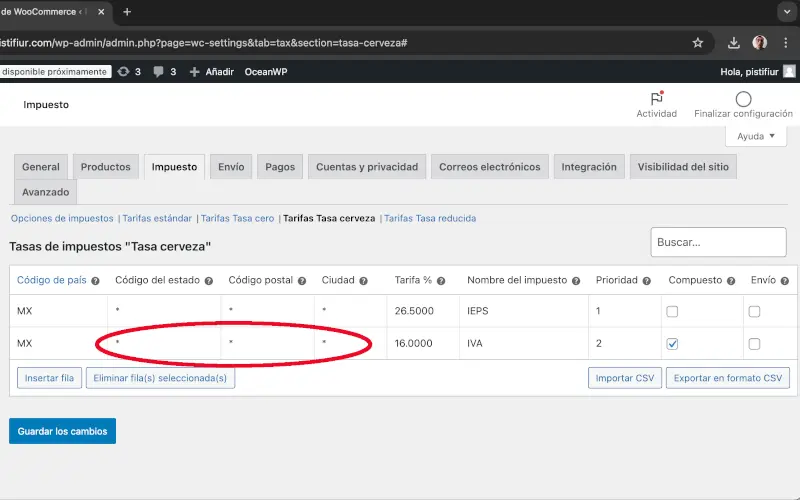The height and width of the screenshot is (500, 800).
Task: Open the OceanWP admin bar menu
Action: [x=266, y=71]
